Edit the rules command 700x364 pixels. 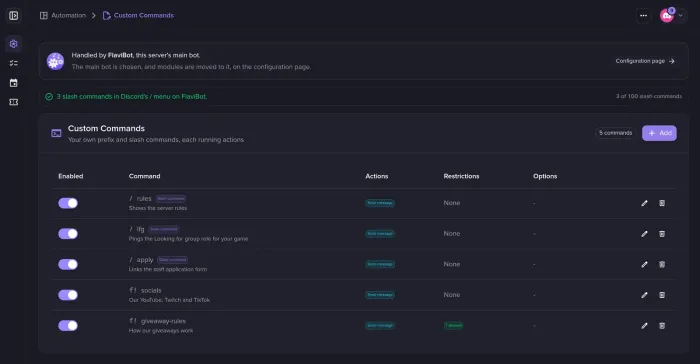(644, 203)
